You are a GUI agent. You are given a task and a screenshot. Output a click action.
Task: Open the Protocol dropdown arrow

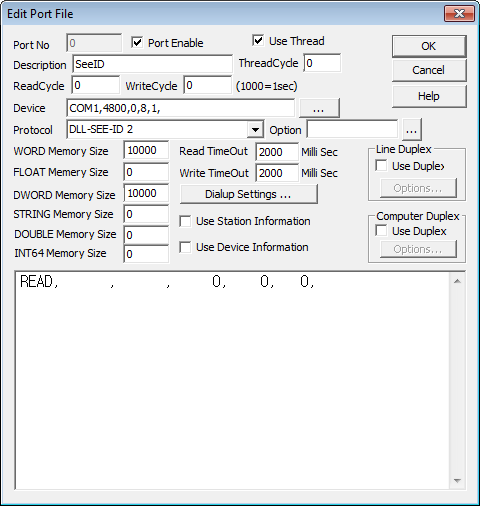[255, 129]
